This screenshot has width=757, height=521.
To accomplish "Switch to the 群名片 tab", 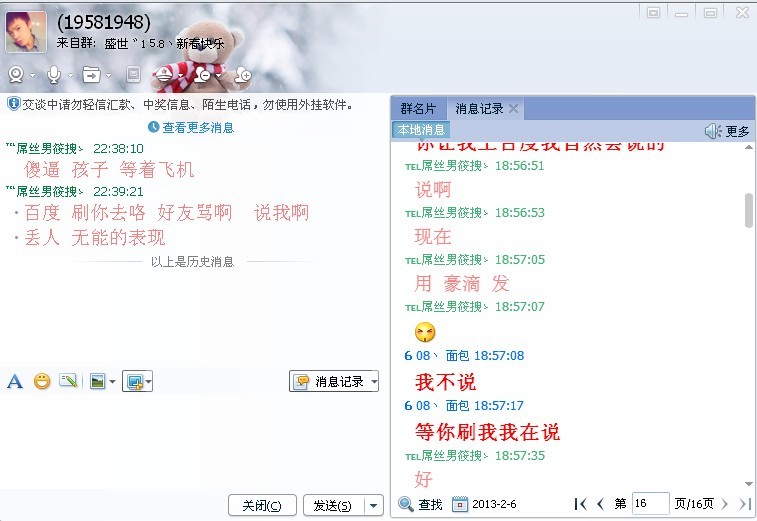I will point(418,109).
